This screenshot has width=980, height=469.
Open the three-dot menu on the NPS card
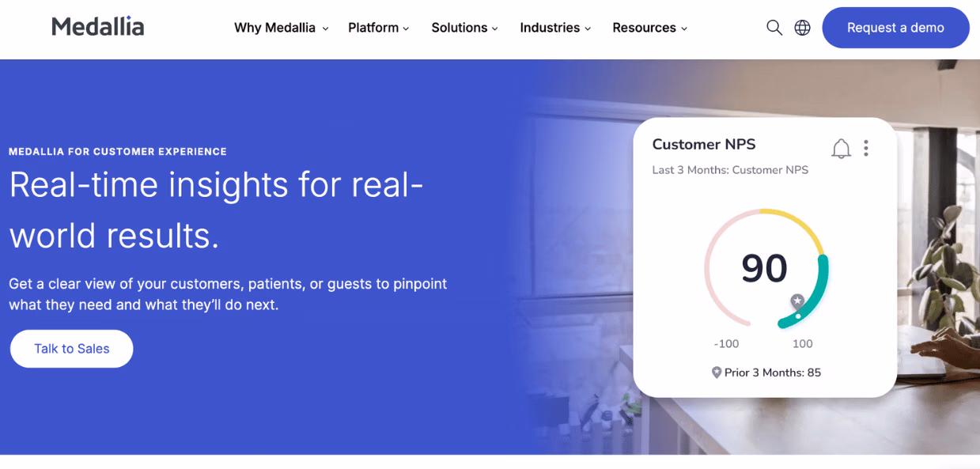click(x=865, y=148)
